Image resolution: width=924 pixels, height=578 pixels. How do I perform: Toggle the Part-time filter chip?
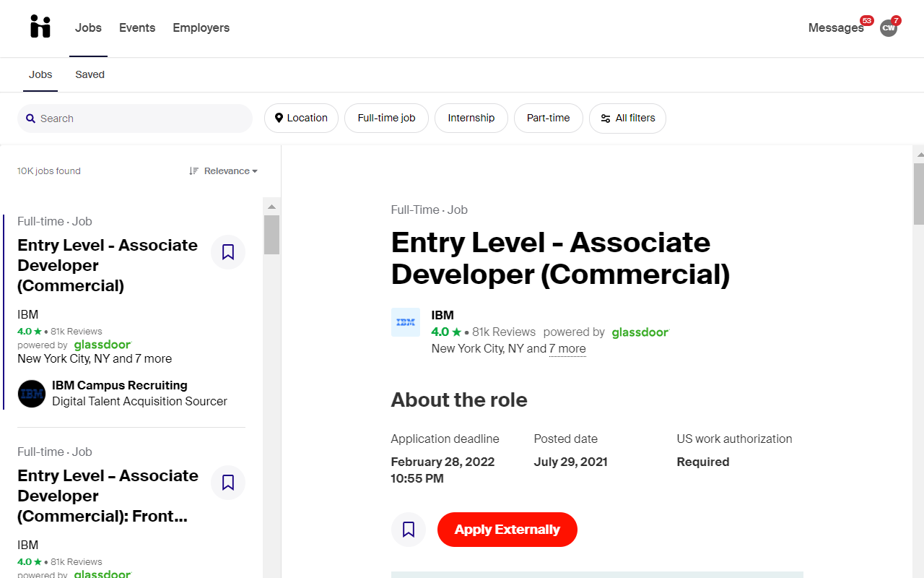click(548, 118)
